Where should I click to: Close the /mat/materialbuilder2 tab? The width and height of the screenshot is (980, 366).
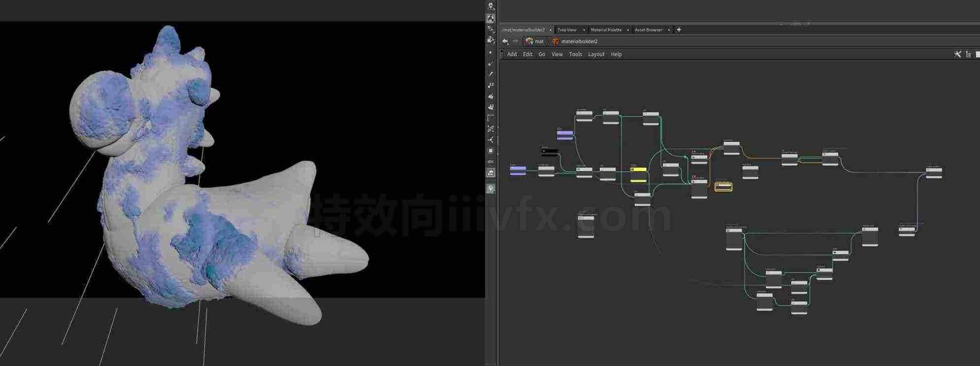(x=550, y=30)
